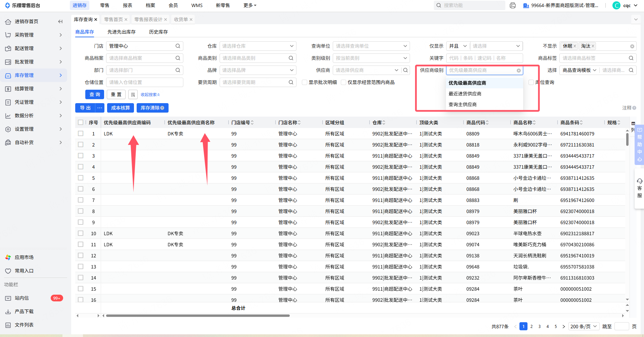Image resolution: width=644 pixels, height=337 pixels.
Task: Remove the 休眠 tag
Action: pos(575,46)
